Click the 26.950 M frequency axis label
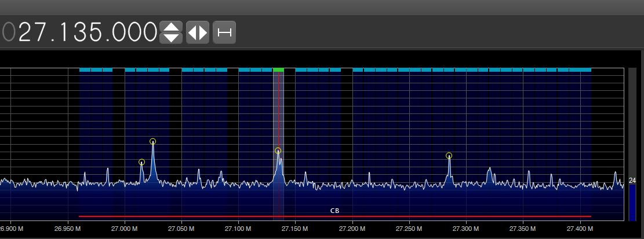This screenshot has width=644, height=239. [x=67, y=227]
